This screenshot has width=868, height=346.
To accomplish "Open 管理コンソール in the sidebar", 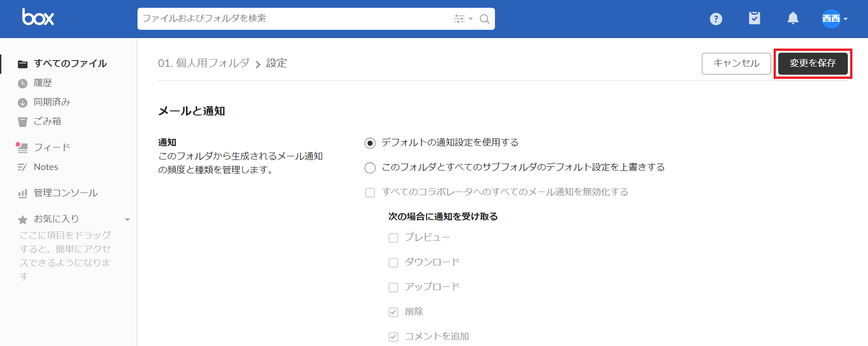I will (x=66, y=193).
